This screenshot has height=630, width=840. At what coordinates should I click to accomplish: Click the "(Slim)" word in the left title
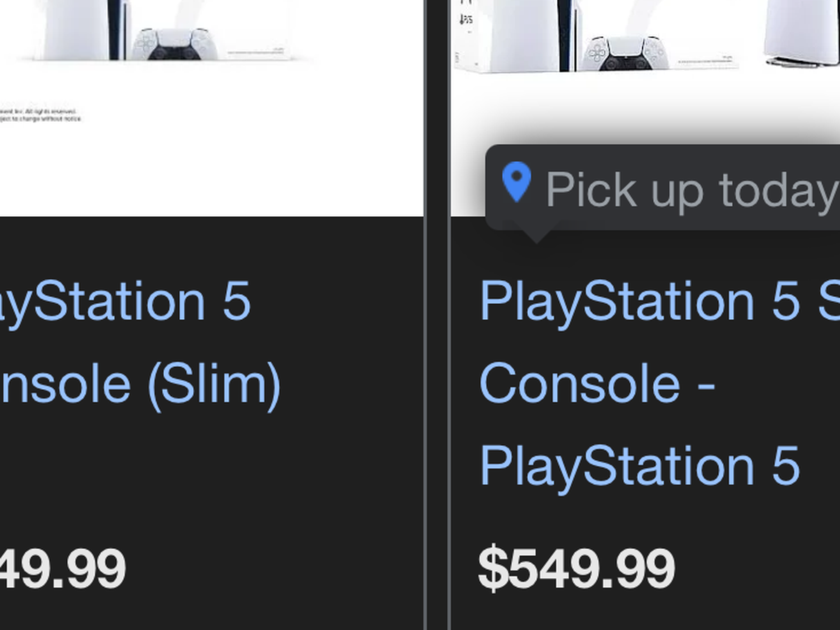pyautogui.click(x=214, y=384)
